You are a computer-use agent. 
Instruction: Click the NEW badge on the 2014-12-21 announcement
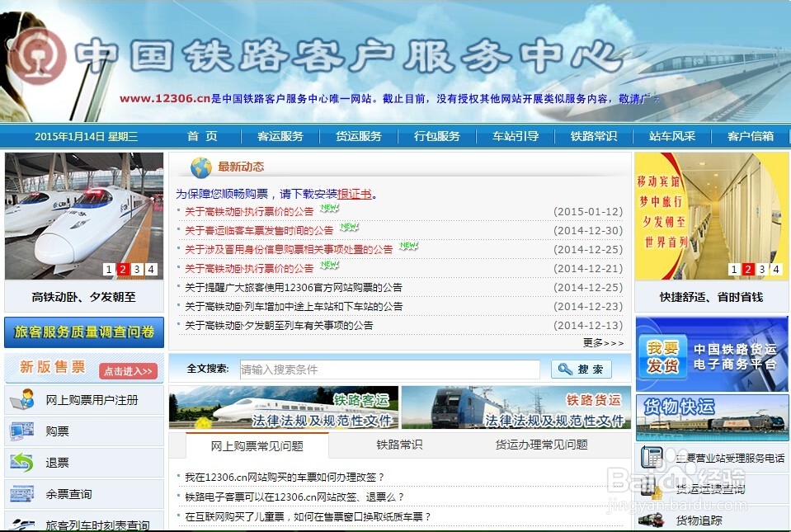[329, 265]
